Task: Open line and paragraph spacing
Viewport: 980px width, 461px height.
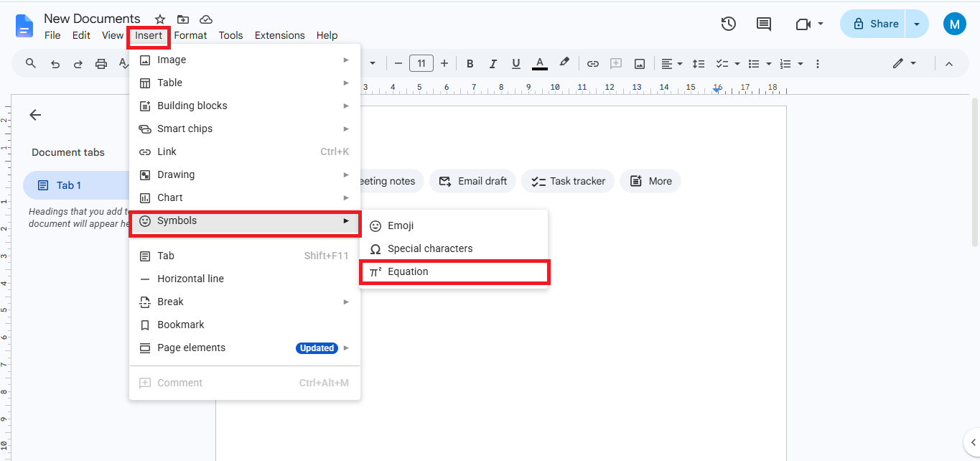Action: pos(698,64)
